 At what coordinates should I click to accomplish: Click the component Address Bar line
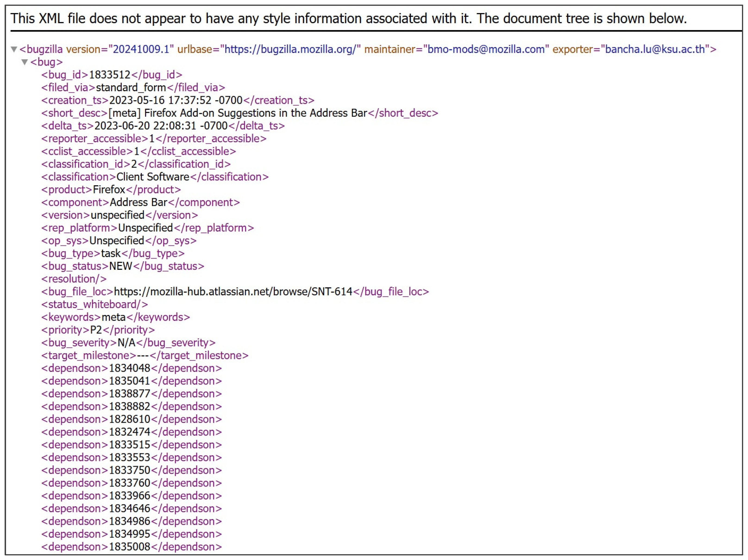140,203
